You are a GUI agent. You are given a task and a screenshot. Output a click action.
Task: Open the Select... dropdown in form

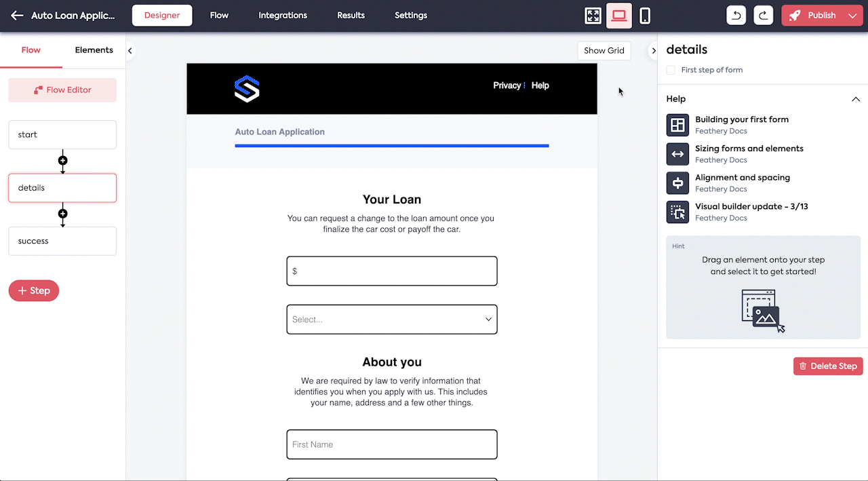392,320
